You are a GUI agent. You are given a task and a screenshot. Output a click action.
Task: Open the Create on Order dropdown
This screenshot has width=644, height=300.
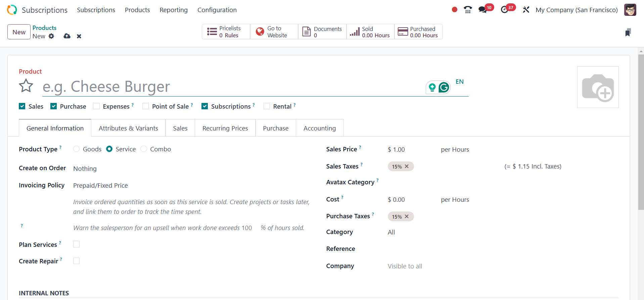click(134, 168)
